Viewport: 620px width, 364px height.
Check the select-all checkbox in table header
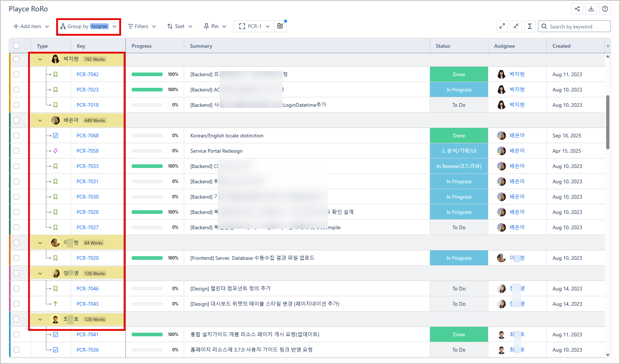(x=16, y=45)
